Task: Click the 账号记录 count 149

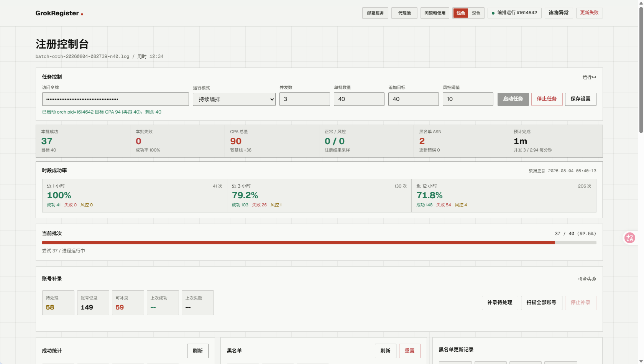Action: tap(87, 307)
